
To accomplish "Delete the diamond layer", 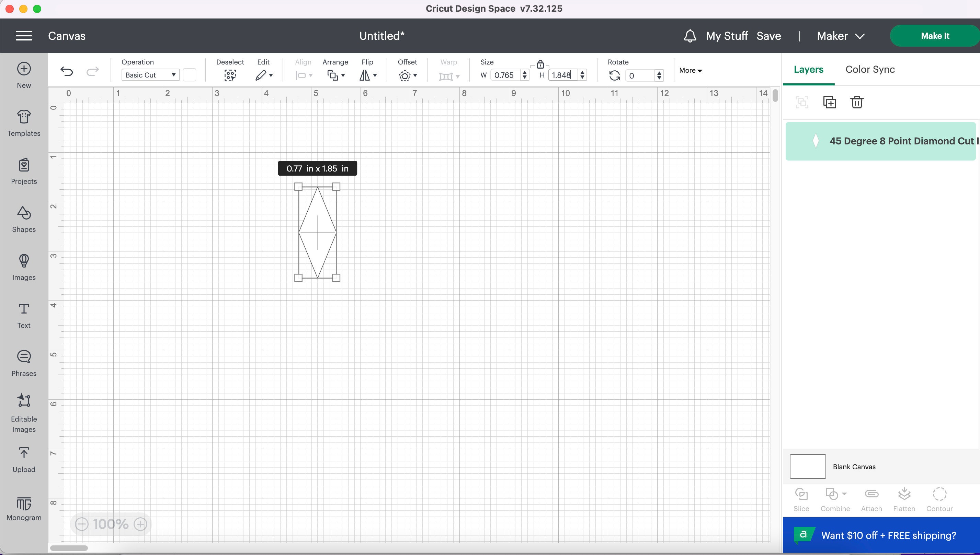I will click(856, 102).
